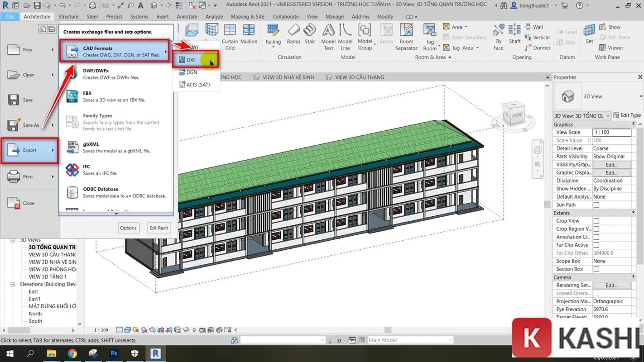The width and height of the screenshot is (644, 362).
Task: Select the Curtain Grid tool
Action: (x=230, y=36)
